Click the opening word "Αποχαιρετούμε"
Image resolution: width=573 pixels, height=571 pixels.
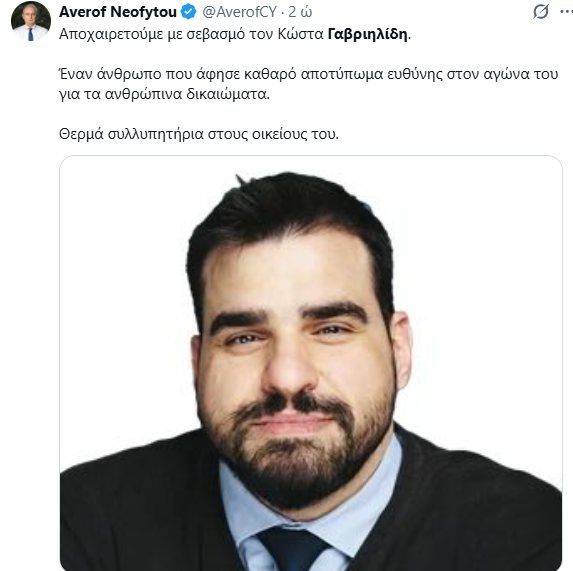click(111, 34)
